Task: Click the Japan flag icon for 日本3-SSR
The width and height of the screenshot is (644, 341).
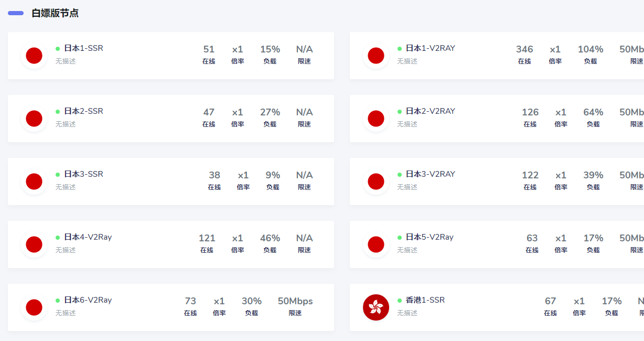Action: pos(34,182)
